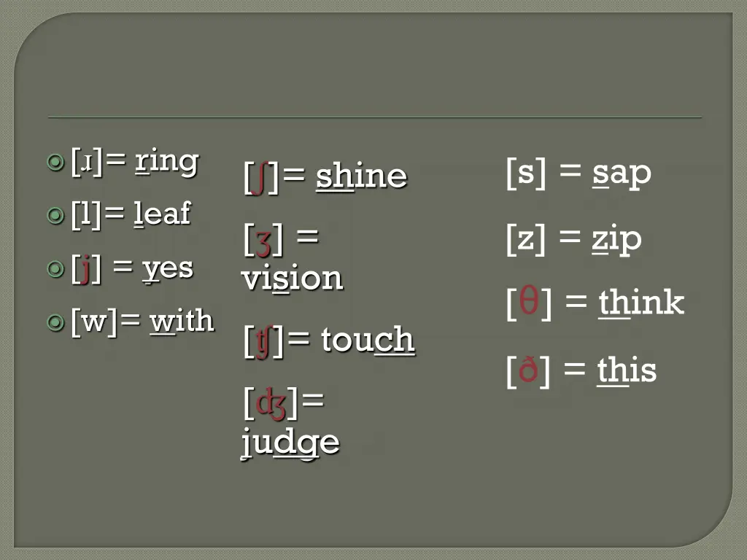Select the red [ʒ] symbol above vision
The image size is (747, 560).
tap(263, 241)
